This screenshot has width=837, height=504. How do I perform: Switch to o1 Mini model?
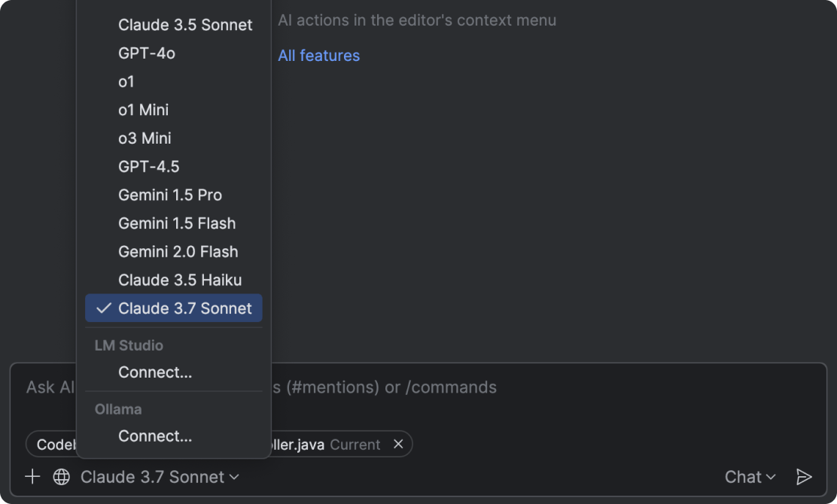(x=143, y=110)
